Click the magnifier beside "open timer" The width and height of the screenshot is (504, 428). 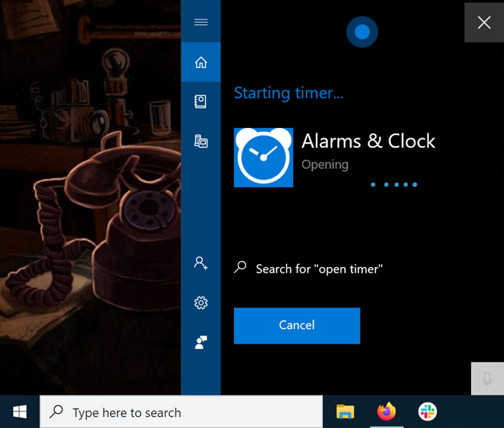240,267
